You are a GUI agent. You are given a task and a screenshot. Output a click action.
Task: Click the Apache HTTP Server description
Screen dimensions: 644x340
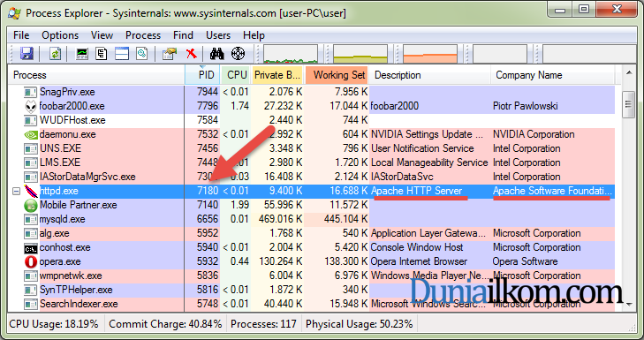416,191
